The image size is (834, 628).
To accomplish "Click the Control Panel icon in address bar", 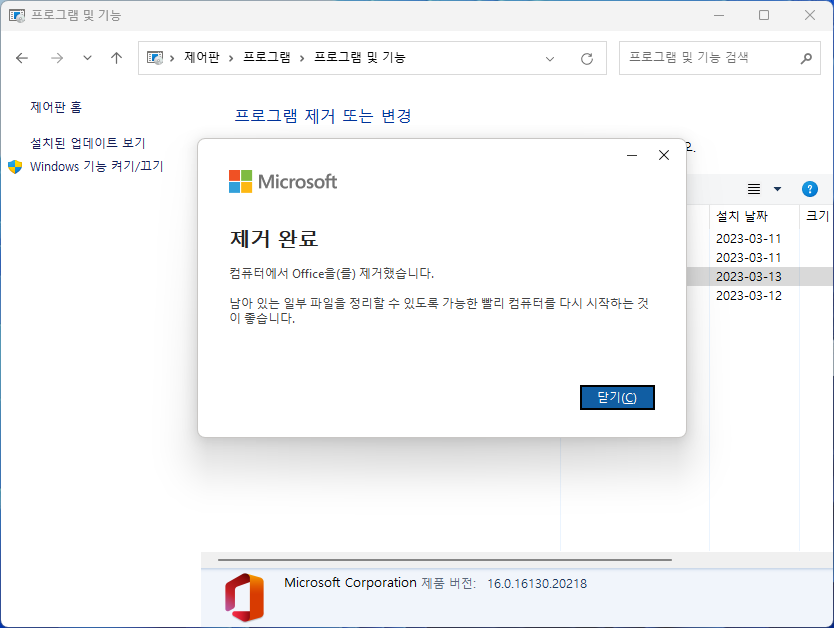I will [155, 58].
